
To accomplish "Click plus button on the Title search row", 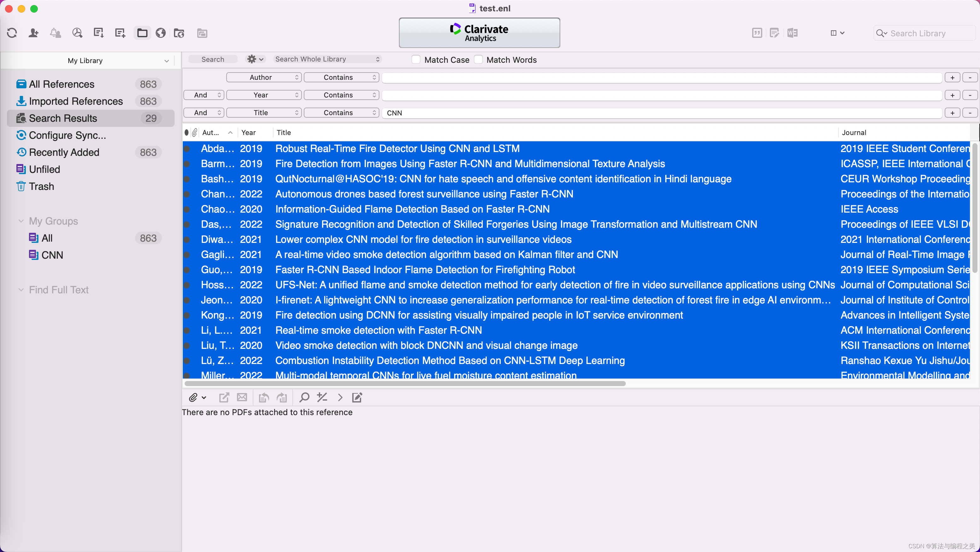I will pyautogui.click(x=953, y=113).
